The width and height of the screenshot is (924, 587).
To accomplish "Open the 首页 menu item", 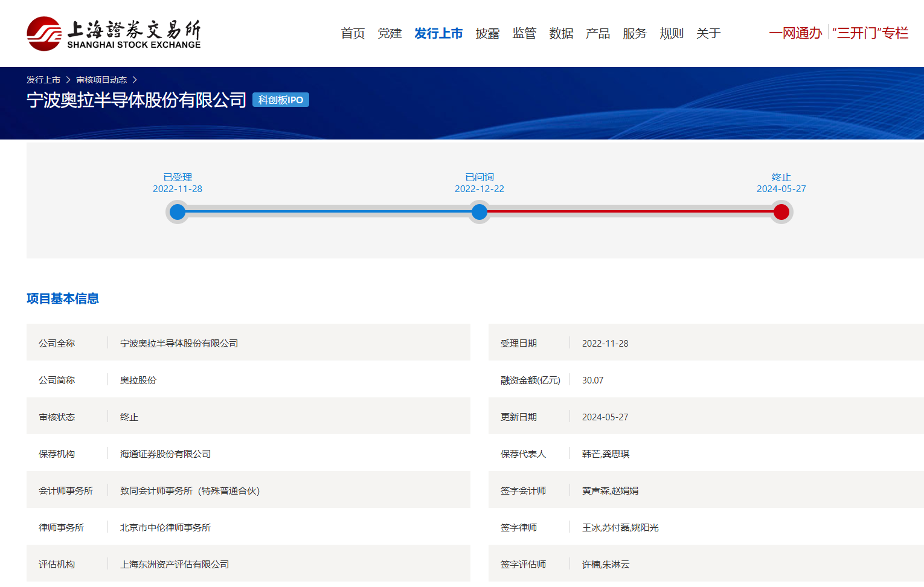I will click(353, 34).
